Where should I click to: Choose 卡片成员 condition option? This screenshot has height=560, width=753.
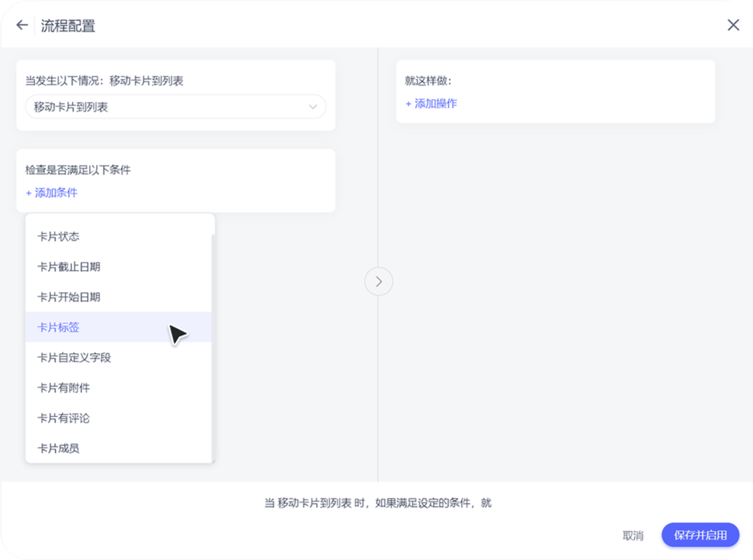coord(58,449)
